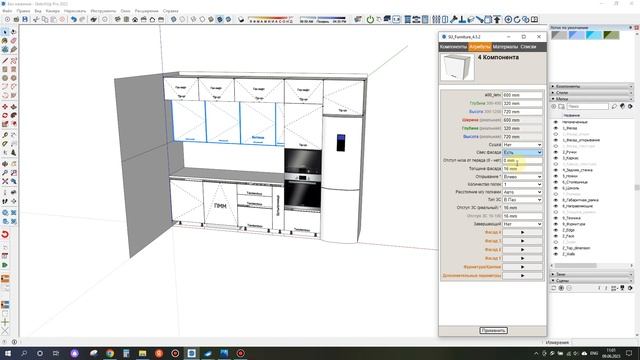The height and width of the screenshot is (360, 640).
Task: Select shaded with textures style icon
Action: (220, 19)
